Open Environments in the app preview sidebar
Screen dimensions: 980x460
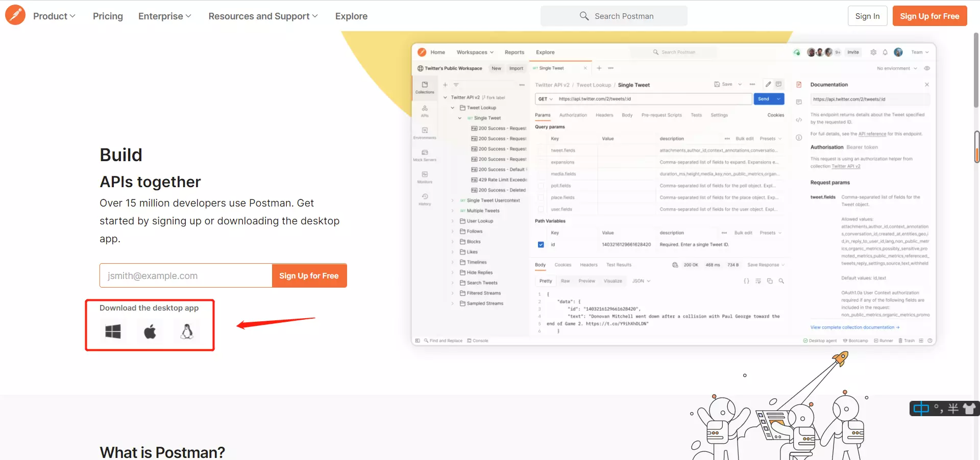pos(425,133)
